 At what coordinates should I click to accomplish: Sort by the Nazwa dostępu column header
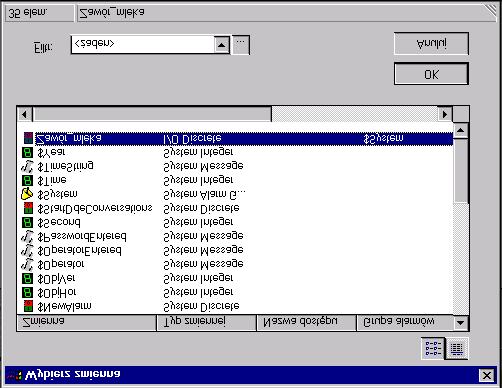point(306,322)
